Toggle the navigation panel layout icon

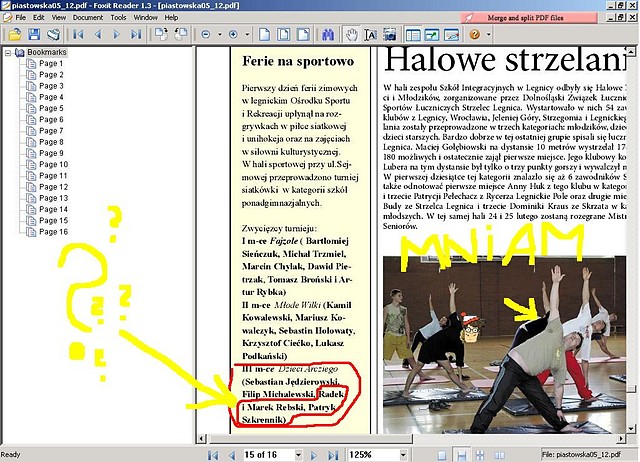pos(413,35)
